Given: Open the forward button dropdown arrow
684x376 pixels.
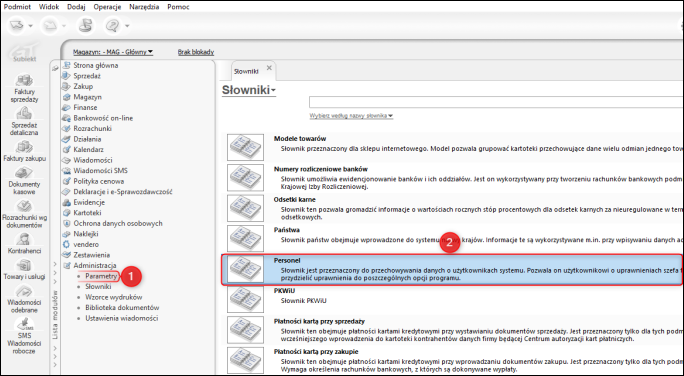Looking at the screenshot, I should coord(64,26).
